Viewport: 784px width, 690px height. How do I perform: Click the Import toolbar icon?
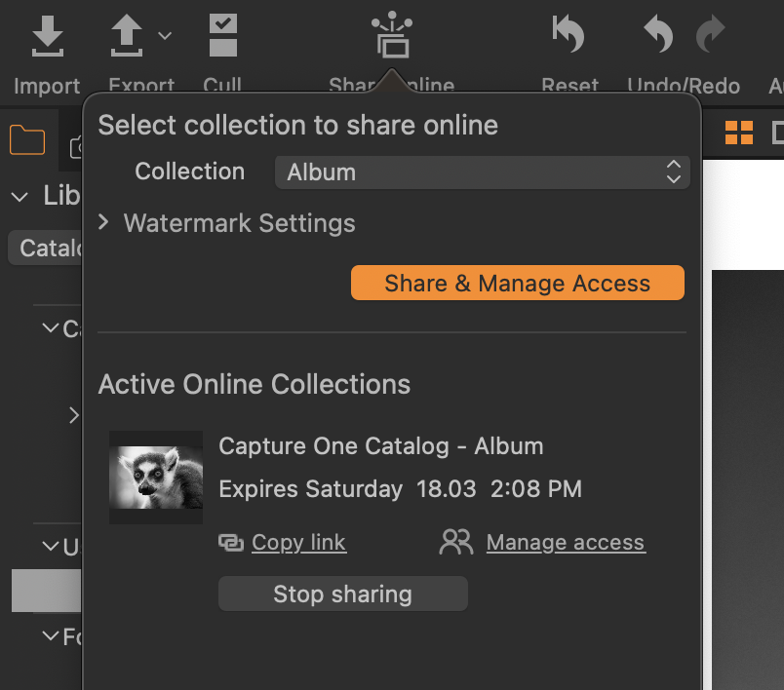[x=48, y=36]
